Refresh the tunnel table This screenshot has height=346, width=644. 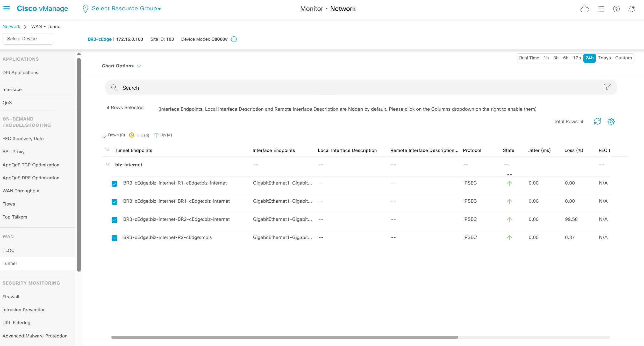[x=597, y=122]
